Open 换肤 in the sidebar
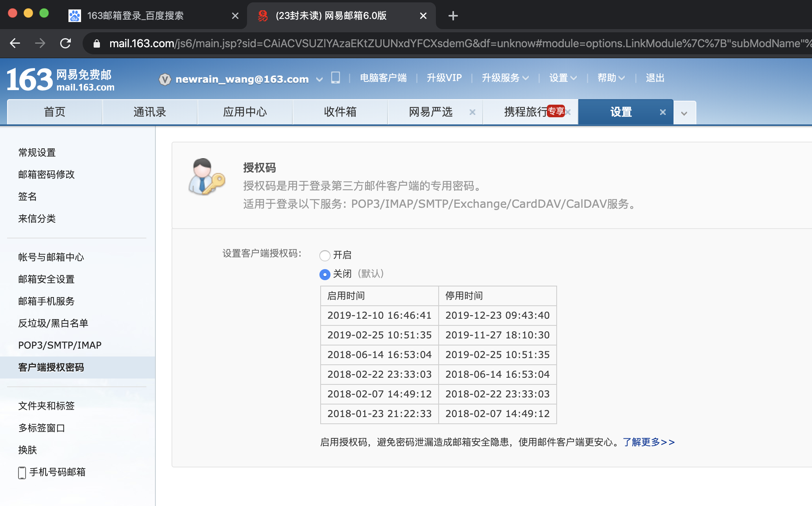Image resolution: width=812 pixels, height=506 pixels. tap(28, 450)
